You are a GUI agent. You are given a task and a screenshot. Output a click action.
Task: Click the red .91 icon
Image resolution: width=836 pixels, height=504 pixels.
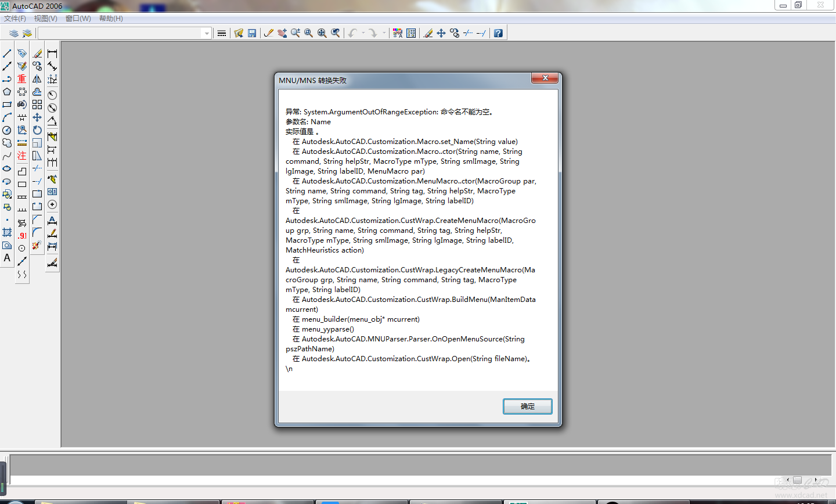(x=22, y=236)
